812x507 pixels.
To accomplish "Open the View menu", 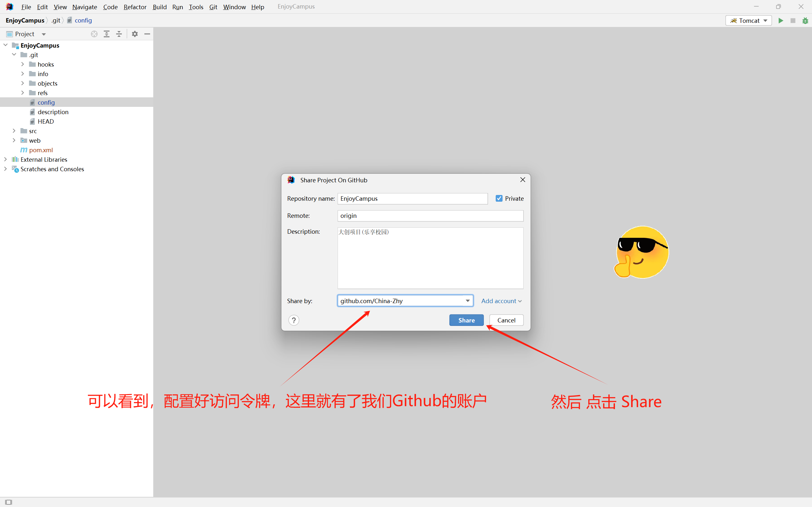I will 60,7.
